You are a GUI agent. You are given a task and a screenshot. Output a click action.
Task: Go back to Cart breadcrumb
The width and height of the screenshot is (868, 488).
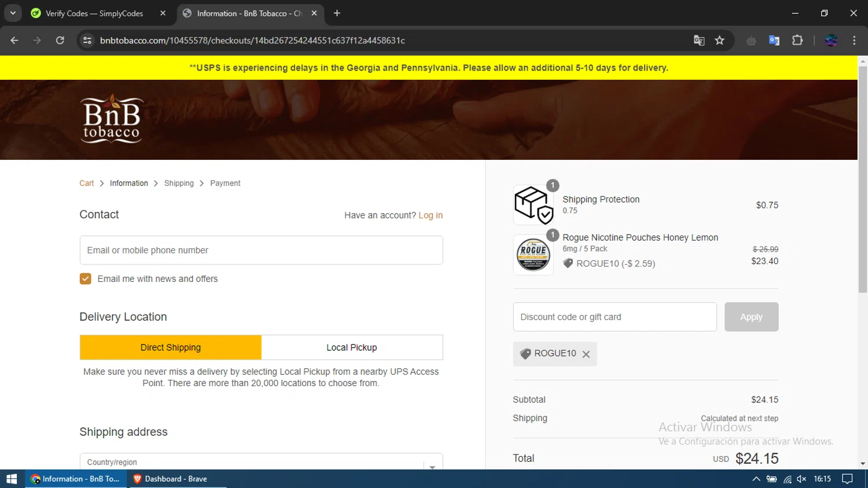point(86,184)
